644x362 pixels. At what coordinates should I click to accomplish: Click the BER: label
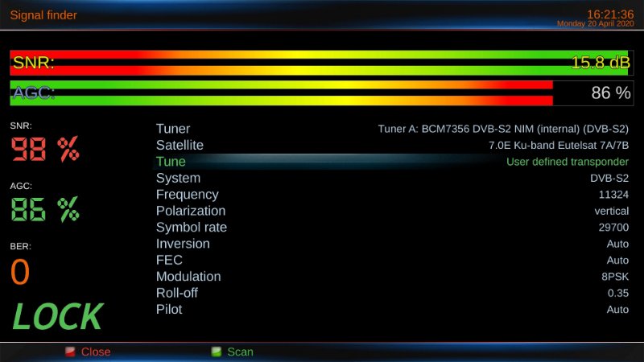coord(21,246)
